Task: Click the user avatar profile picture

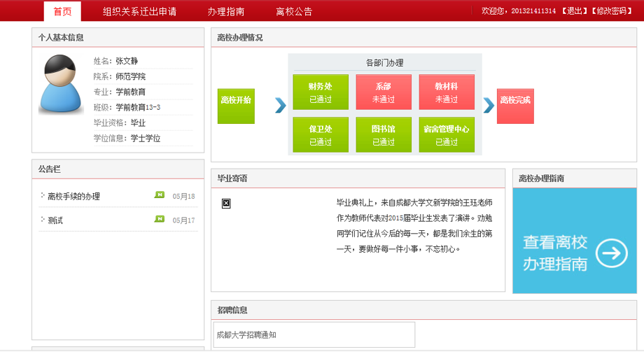Action: [x=61, y=84]
